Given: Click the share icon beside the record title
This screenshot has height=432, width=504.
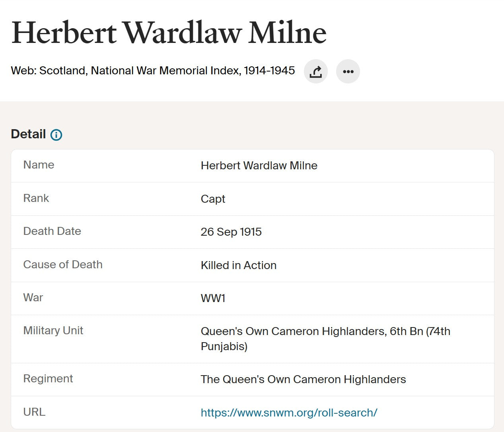Looking at the screenshot, I should [315, 72].
